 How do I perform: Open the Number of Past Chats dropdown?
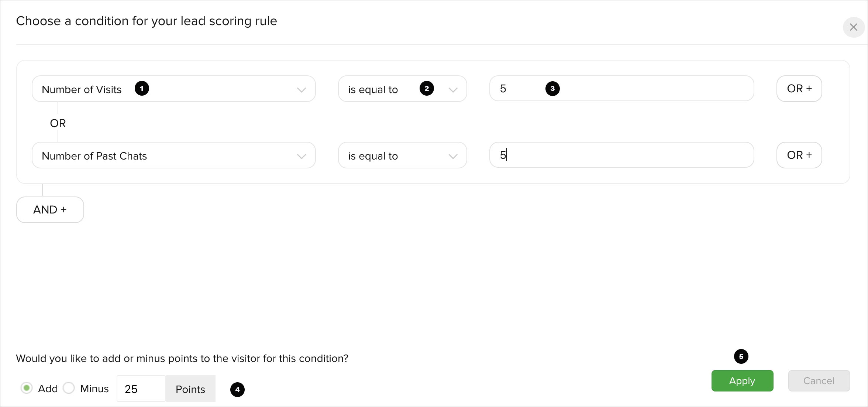coord(174,155)
